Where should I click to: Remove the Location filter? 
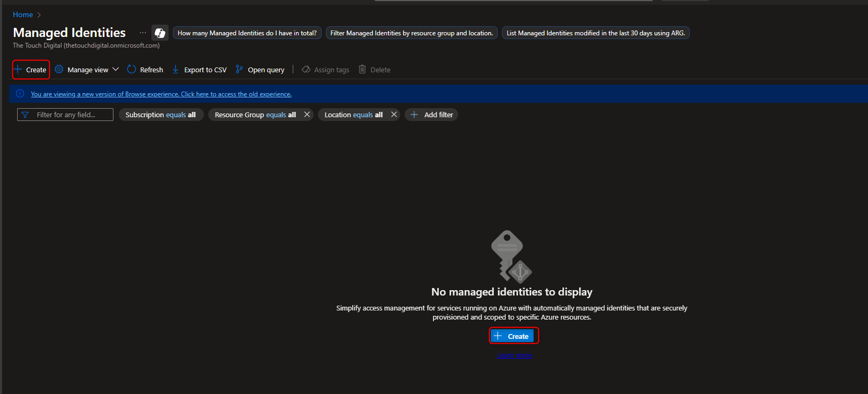pos(394,115)
